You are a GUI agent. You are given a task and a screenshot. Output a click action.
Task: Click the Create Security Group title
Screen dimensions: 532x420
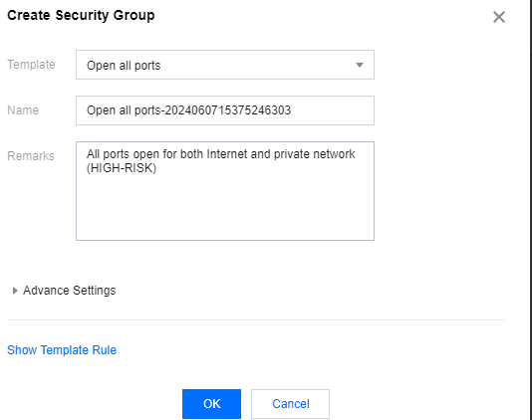[81, 15]
